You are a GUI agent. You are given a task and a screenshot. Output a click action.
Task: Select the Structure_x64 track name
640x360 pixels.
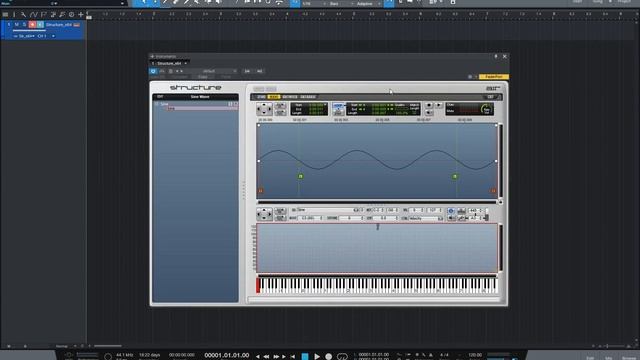[x=59, y=25]
